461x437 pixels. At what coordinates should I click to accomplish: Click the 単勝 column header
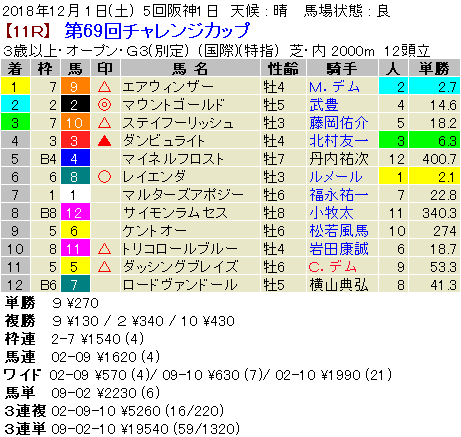pyautogui.click(x=434, y=69)
